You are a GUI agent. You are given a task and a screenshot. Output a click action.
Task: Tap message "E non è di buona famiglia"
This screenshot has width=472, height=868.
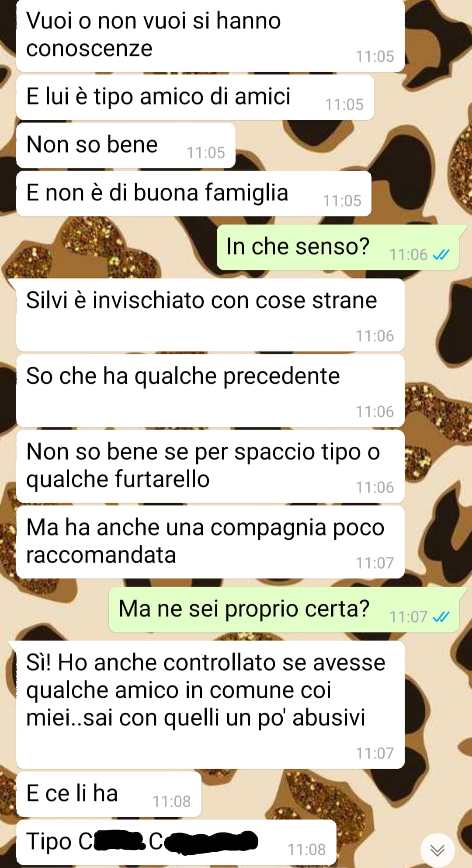click(194, 194)
